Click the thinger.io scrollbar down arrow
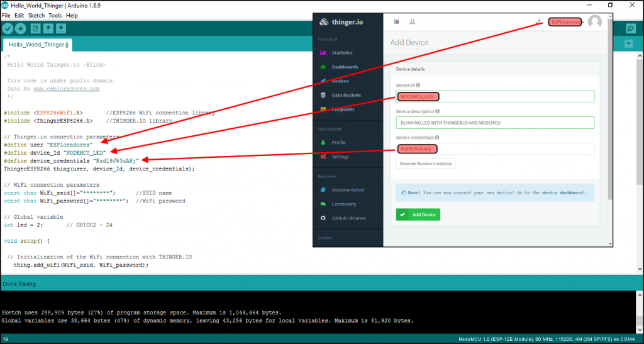Screen dimensions: 644x344 610,244
